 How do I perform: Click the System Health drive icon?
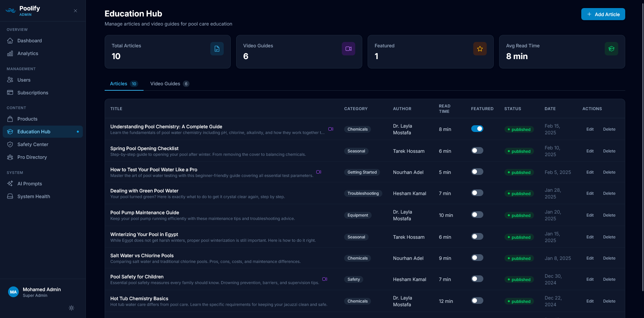click(x=10, y=196)
